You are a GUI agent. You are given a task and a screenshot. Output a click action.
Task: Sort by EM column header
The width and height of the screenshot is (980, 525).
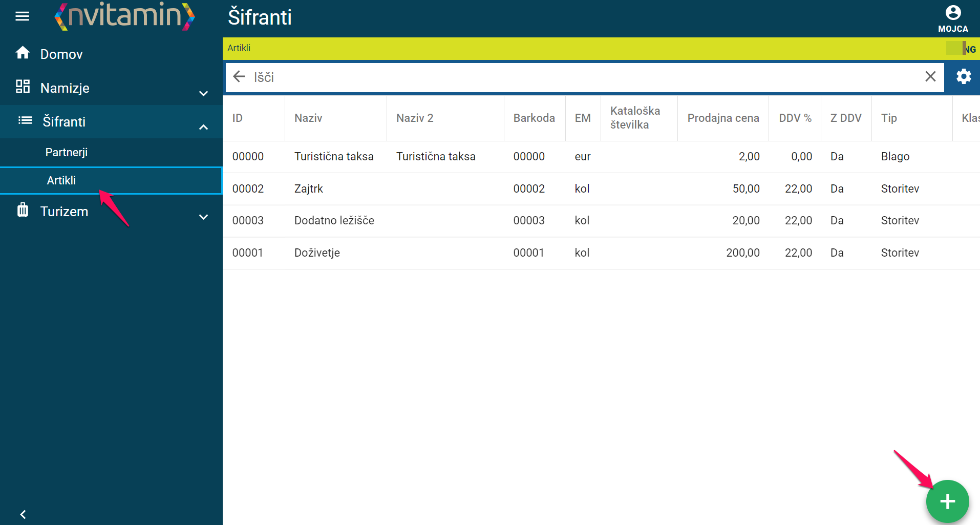(583, 118)
